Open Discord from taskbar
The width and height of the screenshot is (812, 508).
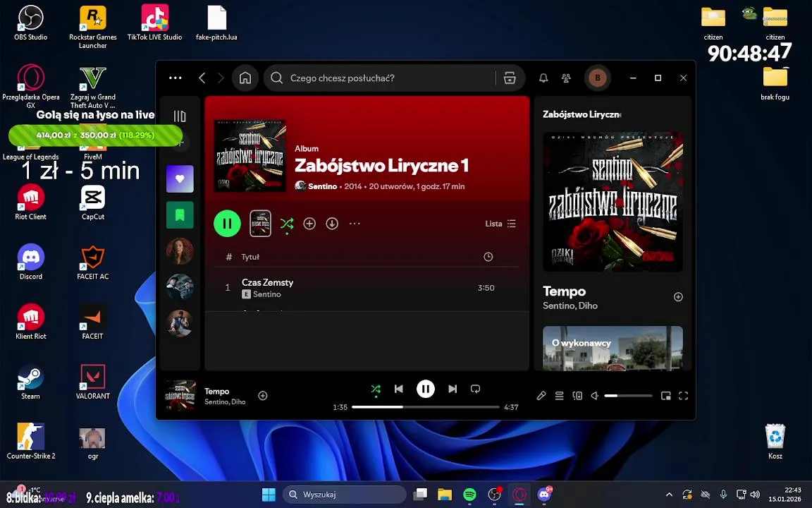click(x=544, y=495)
